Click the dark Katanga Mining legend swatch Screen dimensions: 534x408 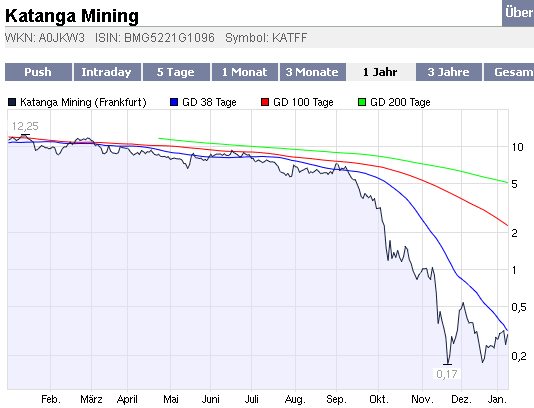(12, 102)
